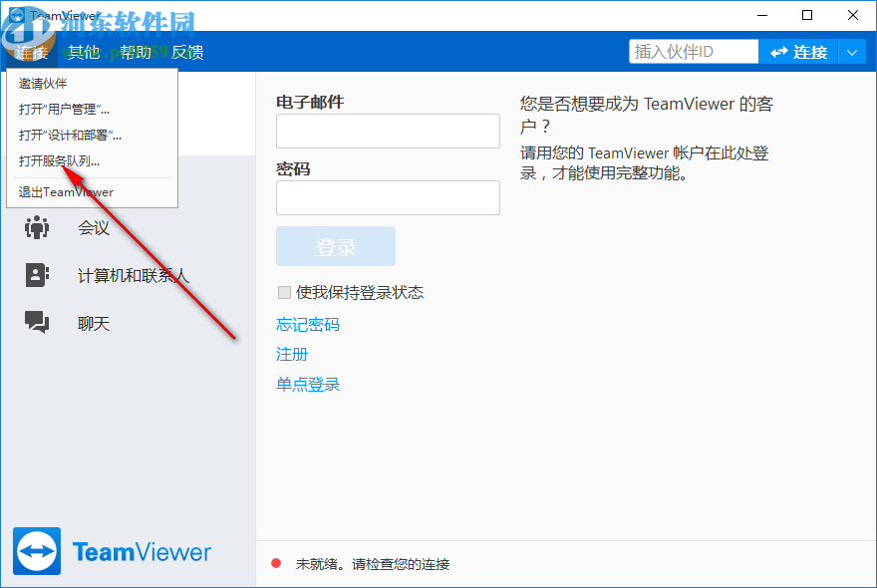
Task: Click the 注册 registration link
Action: click(291, 354)
